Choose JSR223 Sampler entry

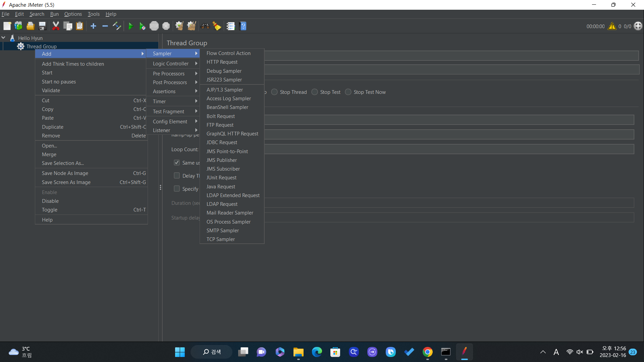232,80
